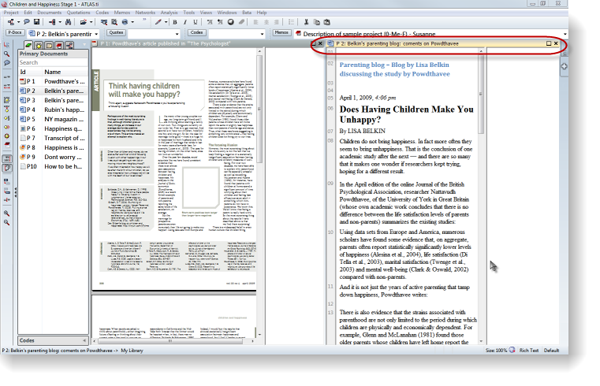The width and height of the screenshot is (600, 386).
Task: Click the Codes manager button
Action: [197, 33]
